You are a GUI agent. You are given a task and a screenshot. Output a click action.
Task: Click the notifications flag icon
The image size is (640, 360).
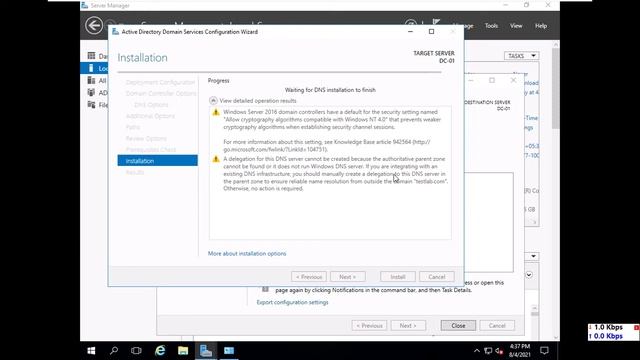(x=437, y=22)
